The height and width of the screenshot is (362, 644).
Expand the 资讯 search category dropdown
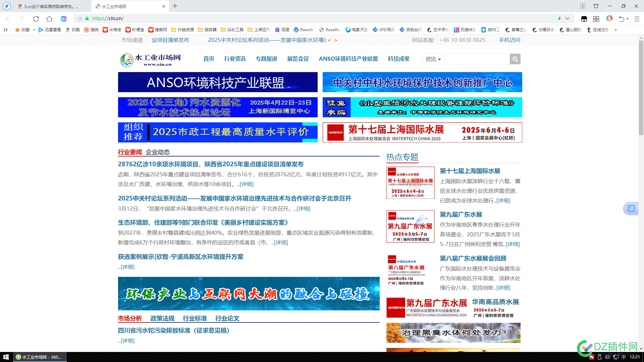[433, 59]
